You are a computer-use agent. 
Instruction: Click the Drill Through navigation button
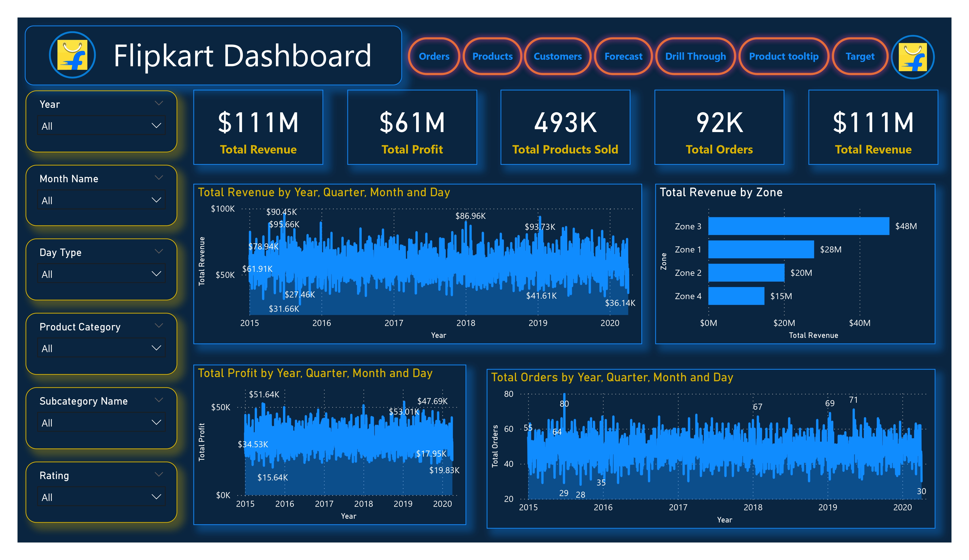[x=695, y=56]
